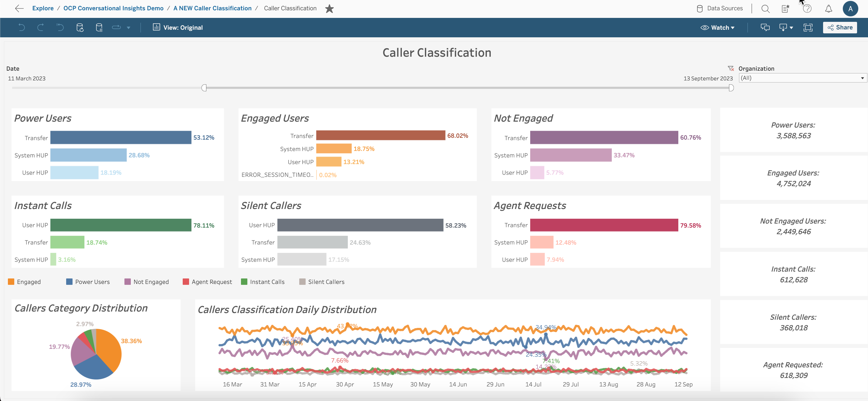868x401 pixels.
Task: Open OCP Conversational Insights Demo breadcrumb
Action: [113, 8]
